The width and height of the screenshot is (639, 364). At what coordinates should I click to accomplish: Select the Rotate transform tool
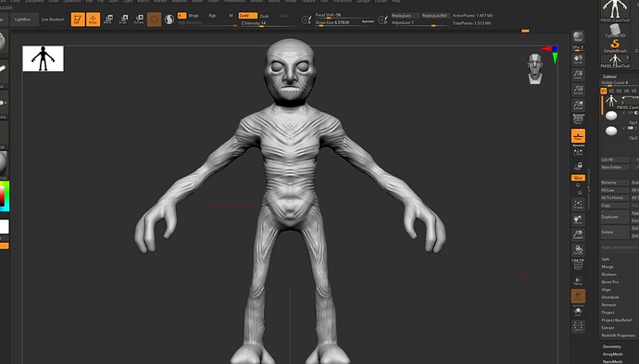pos(139,19)
